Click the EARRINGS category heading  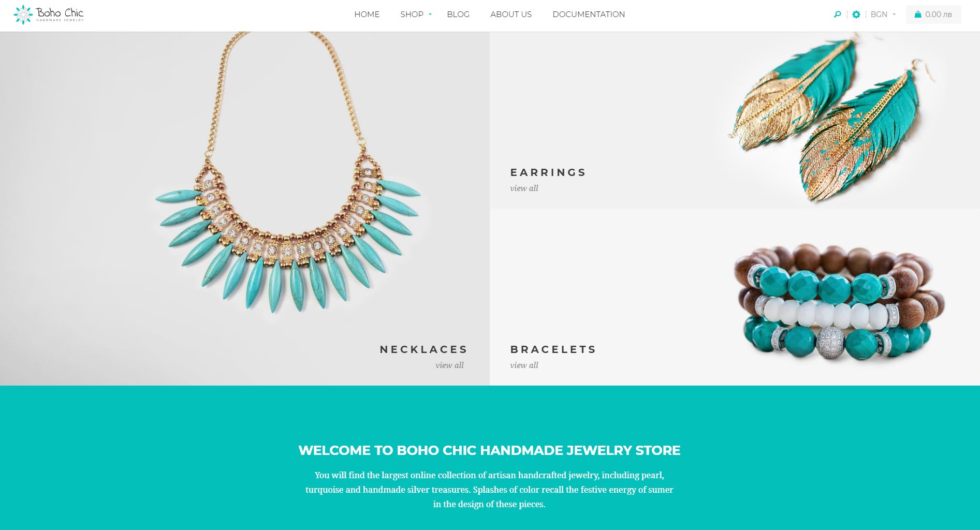tap(548, 172)
